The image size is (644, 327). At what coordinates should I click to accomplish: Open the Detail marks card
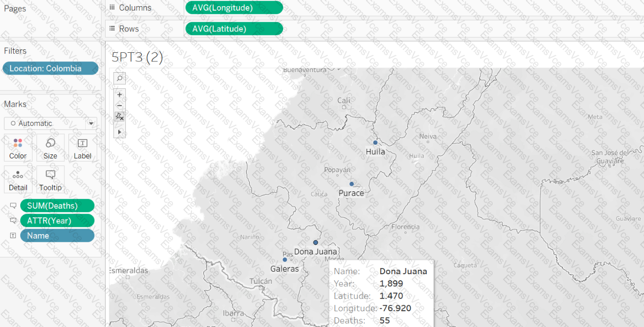[18, 179]
